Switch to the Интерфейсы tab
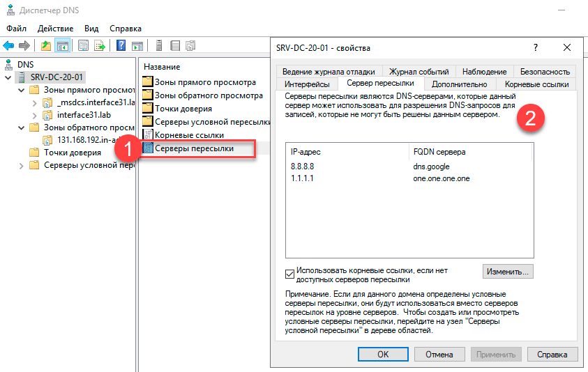Screen dimensions: 588x372 tap(307, 84)
